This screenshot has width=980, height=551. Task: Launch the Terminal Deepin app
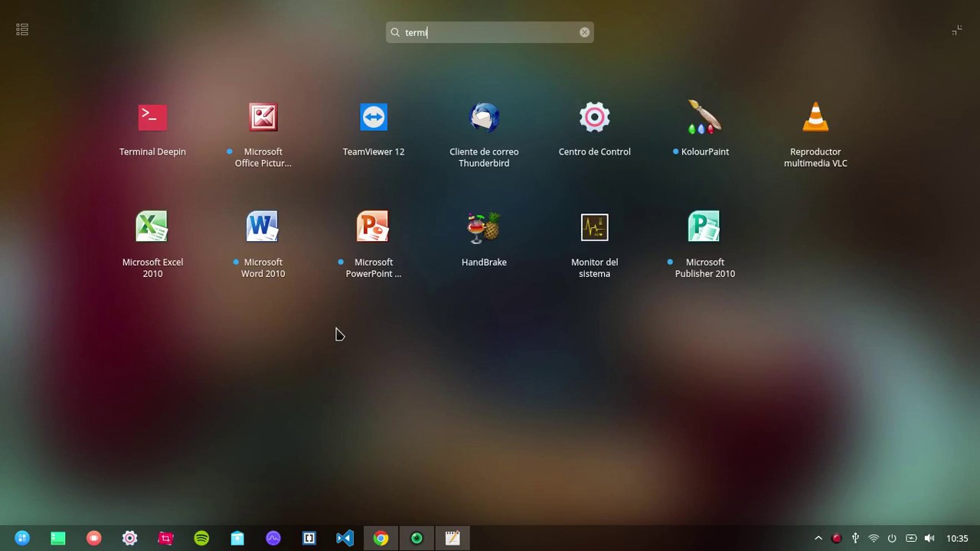click(x=152, y=117)
